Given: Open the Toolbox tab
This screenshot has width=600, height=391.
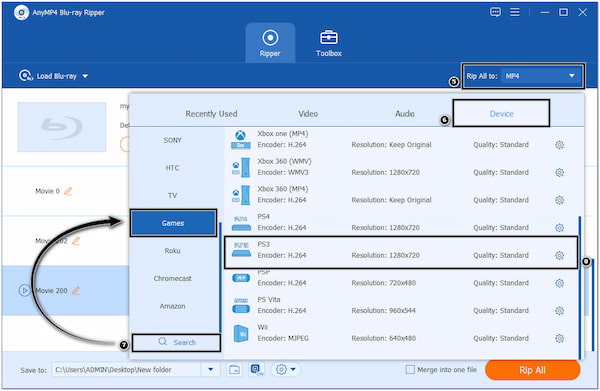Looking at the screenshot, I should click(x=329, y=42).
